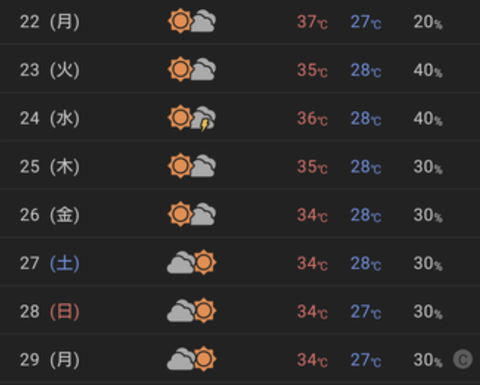Screen dimensions: 480x385
Task: Click the 27℃ low temperature for day 22
Action: [366, 22]
